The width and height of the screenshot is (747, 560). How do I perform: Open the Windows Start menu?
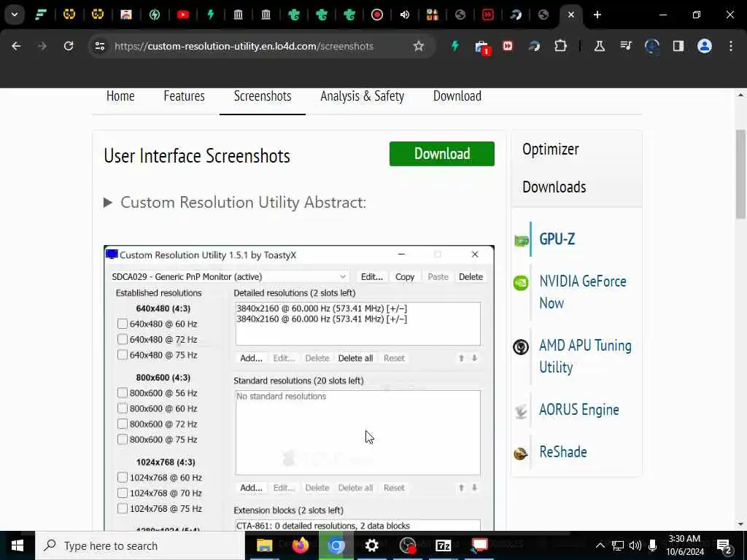pyautogui.click(x=18, y=545)
